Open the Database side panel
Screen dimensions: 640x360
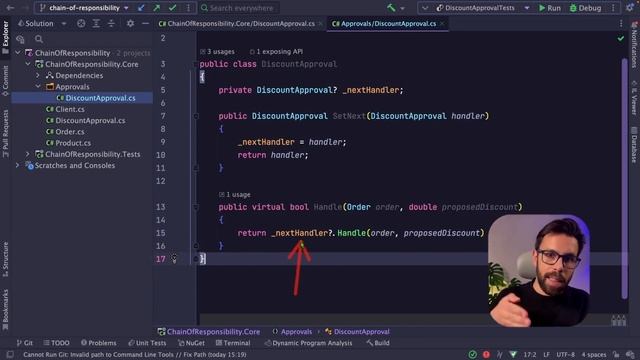click(x=634, y=145)
